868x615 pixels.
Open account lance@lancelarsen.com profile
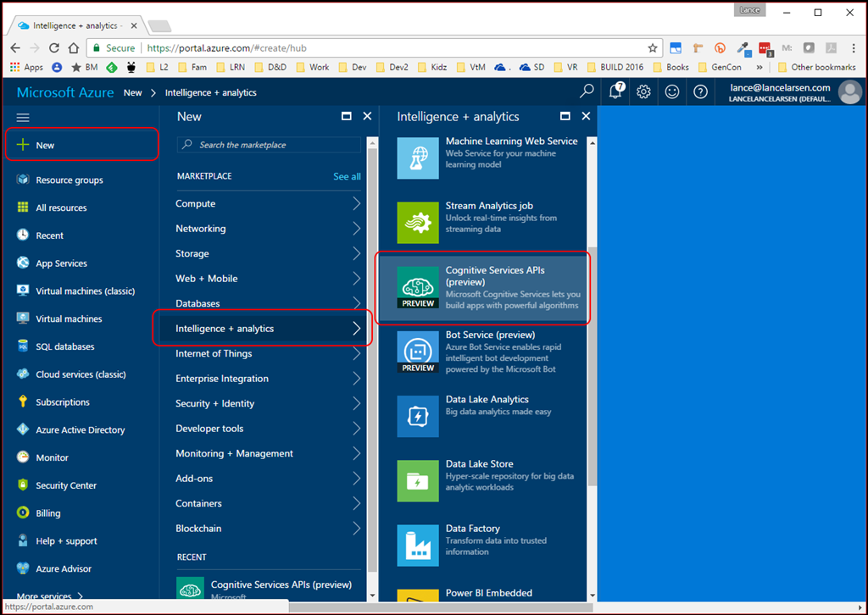(x=795, y=91)
